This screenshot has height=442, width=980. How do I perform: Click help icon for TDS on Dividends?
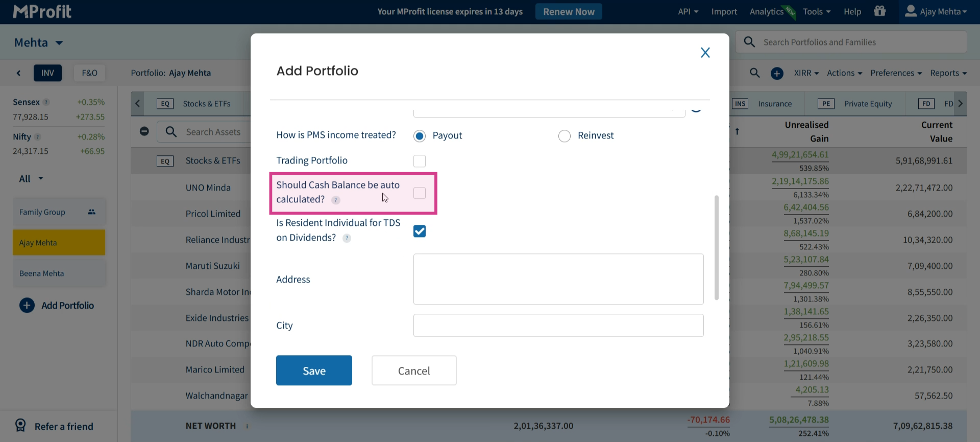[347, 238]
